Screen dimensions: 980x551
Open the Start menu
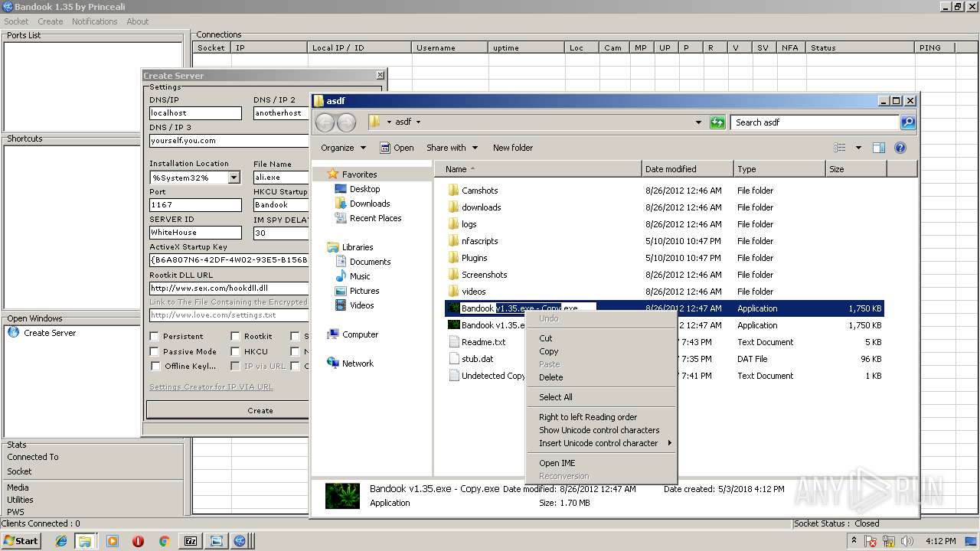pos(21,541)
